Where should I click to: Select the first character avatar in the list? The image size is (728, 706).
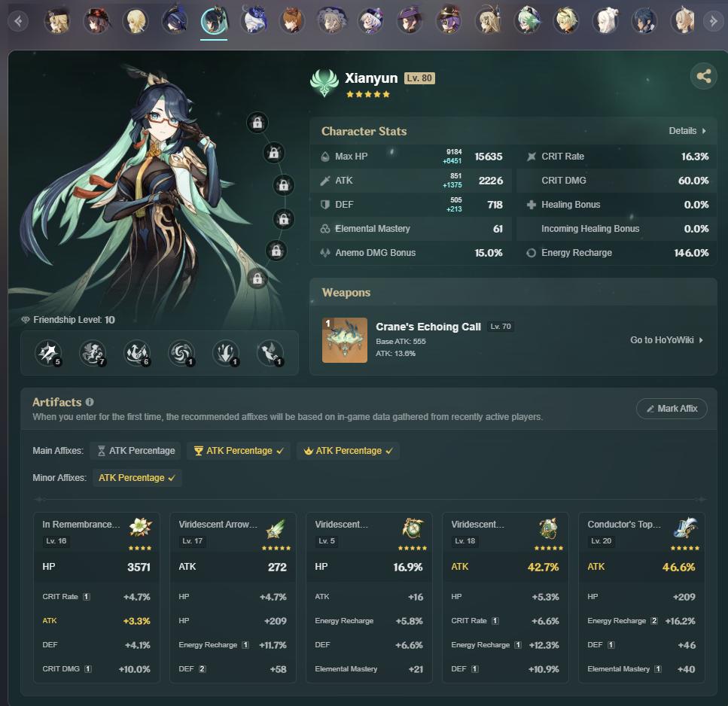(56, 21)
